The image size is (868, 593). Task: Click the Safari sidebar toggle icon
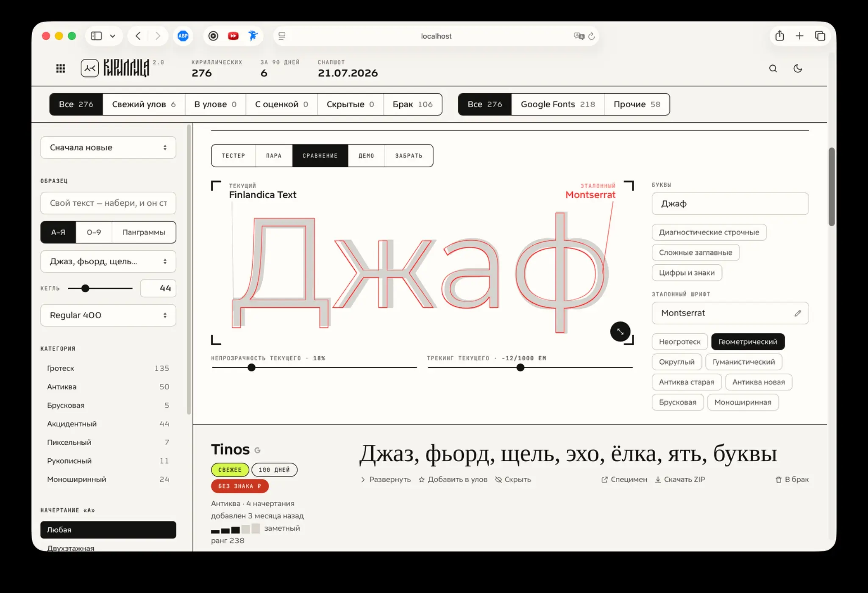97,36
